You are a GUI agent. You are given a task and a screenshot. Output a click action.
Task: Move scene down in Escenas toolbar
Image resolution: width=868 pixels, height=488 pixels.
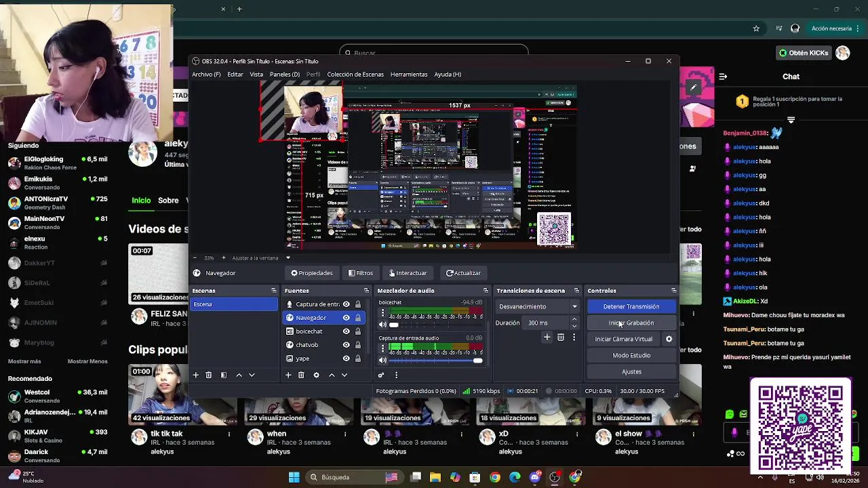(x=252, y=375)
